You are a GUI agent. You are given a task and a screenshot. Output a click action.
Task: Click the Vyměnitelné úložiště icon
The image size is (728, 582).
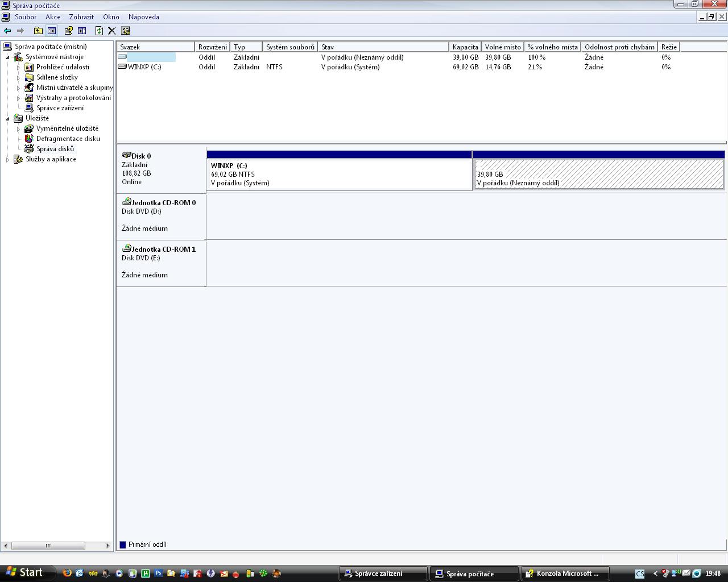click(29, 128)
